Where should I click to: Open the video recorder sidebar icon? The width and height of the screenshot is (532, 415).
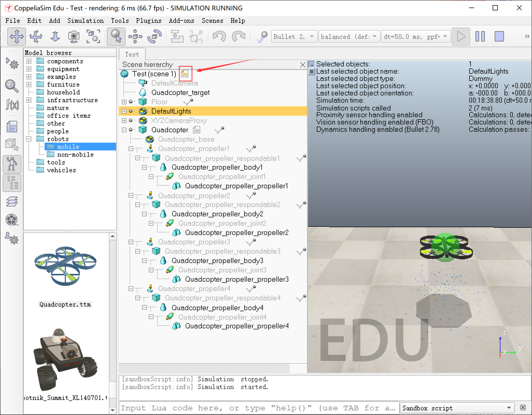click(x=12, y=220)
